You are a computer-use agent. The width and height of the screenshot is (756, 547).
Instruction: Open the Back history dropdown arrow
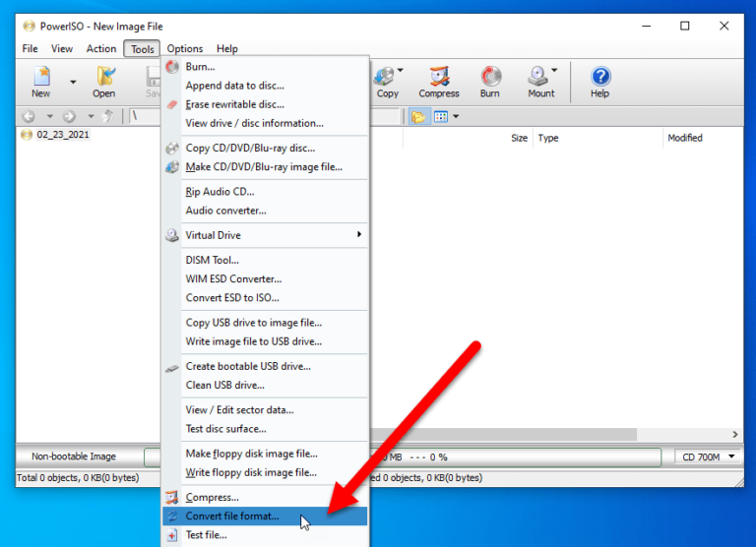coord(49,116)
